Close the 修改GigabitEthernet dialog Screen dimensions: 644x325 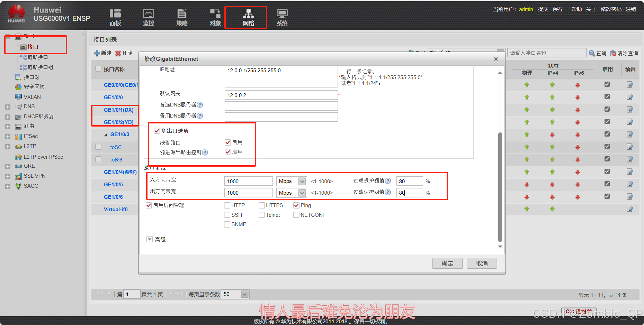click(496, 59)
